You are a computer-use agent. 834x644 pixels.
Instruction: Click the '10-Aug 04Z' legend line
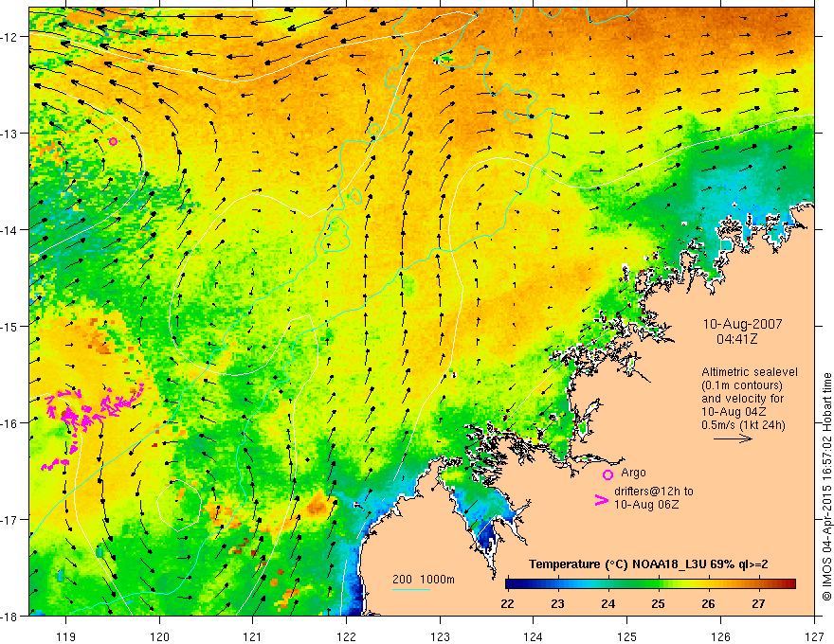pos(733,412)
